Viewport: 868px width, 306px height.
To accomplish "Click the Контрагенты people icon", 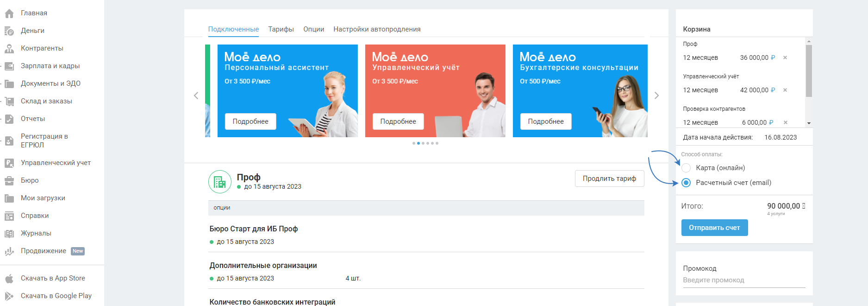I will (9, 49).
